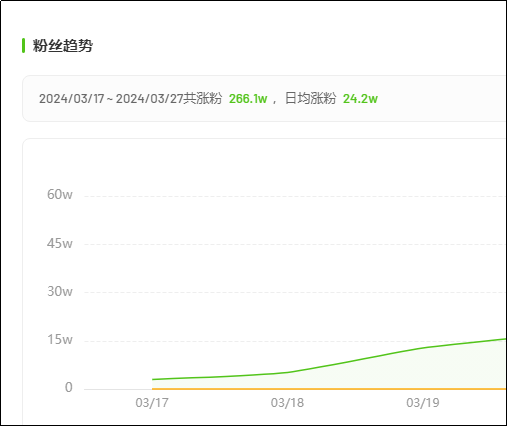Click the green bar beside 粉丝趋势
The height and width of the screenshot is (426, 507).
coord(23,45)
